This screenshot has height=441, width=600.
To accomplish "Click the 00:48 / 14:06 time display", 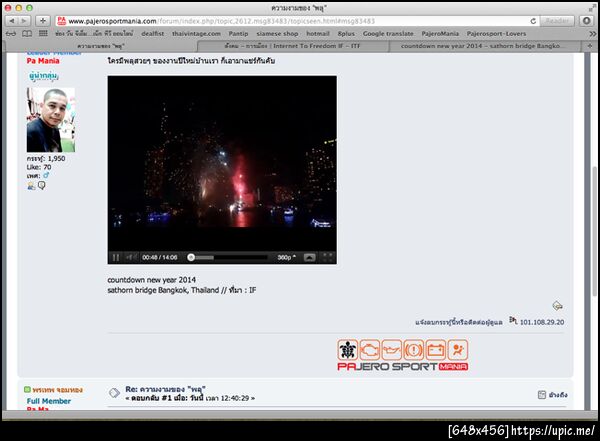I will [x=160, y=257].
